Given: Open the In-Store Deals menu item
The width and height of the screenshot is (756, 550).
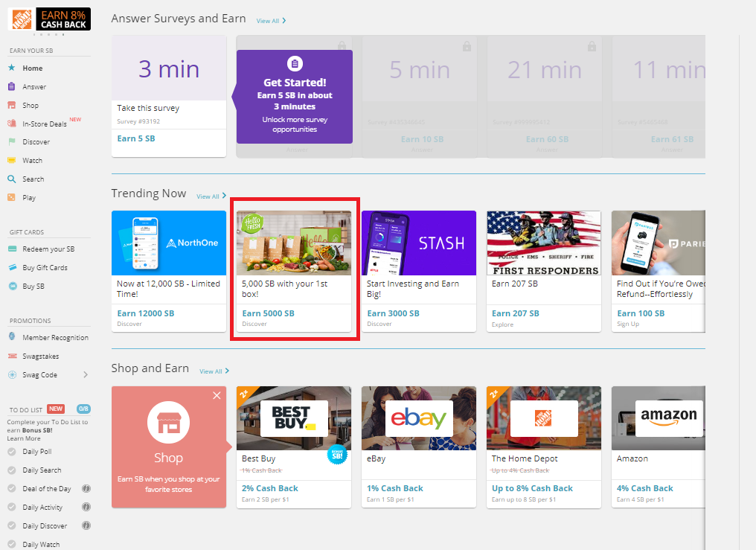Looking at the screenshot, I should tap(45, 124).
